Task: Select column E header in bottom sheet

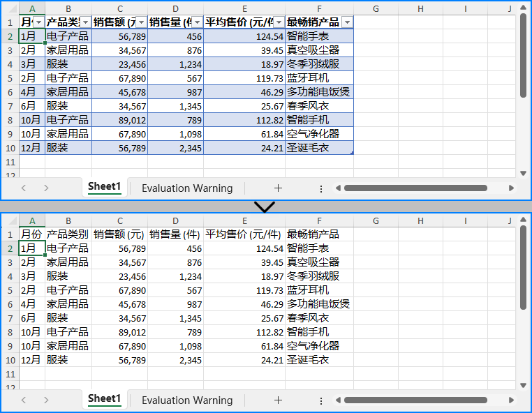Action: coord(244,221)
